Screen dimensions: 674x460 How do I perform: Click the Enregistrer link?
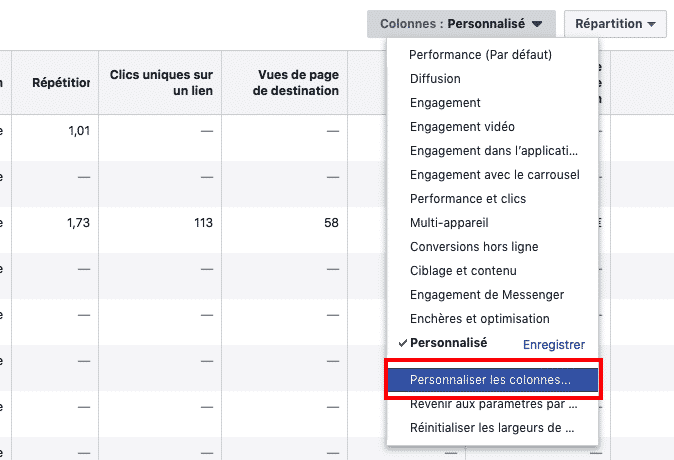tap(553, 344)
